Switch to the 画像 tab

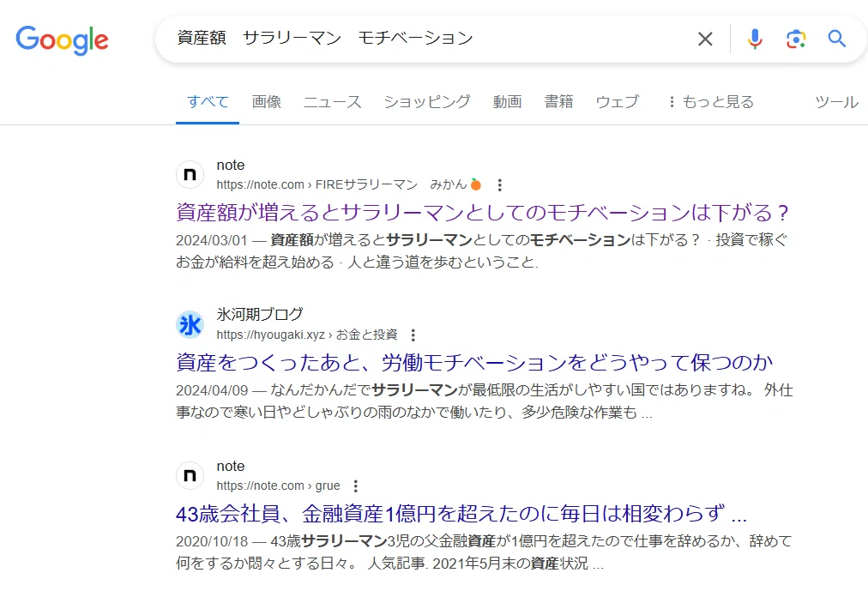266,102
